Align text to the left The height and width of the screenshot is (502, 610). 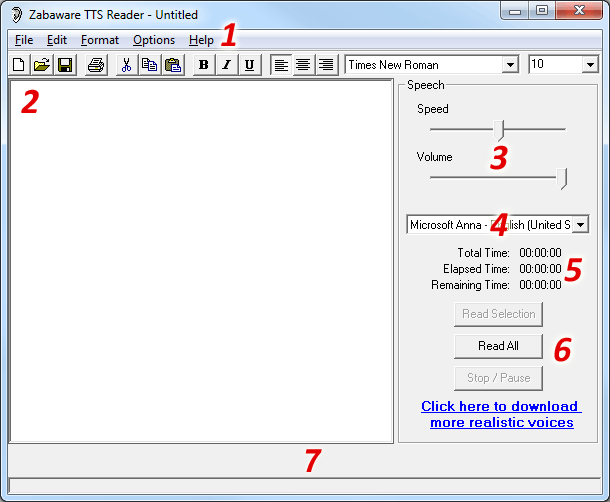281,65
